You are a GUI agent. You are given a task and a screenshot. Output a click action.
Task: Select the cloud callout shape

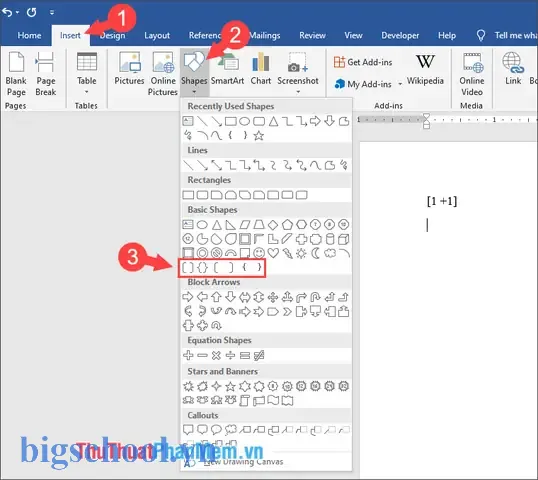231,429
